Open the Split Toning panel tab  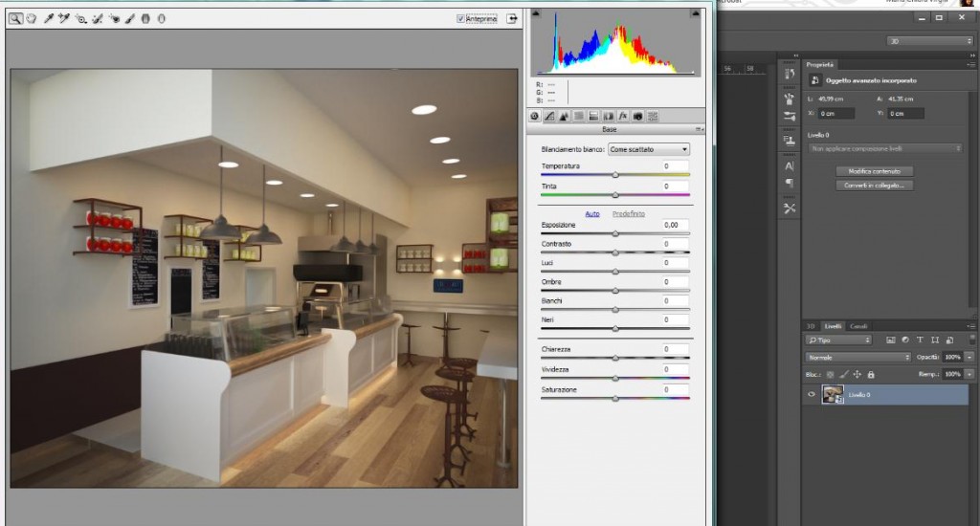coord(593,116)
